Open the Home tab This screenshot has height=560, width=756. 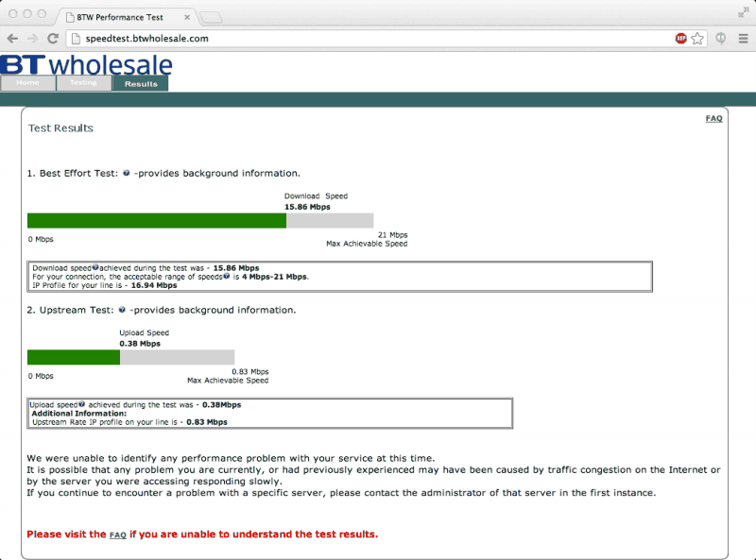pos(28,83)
